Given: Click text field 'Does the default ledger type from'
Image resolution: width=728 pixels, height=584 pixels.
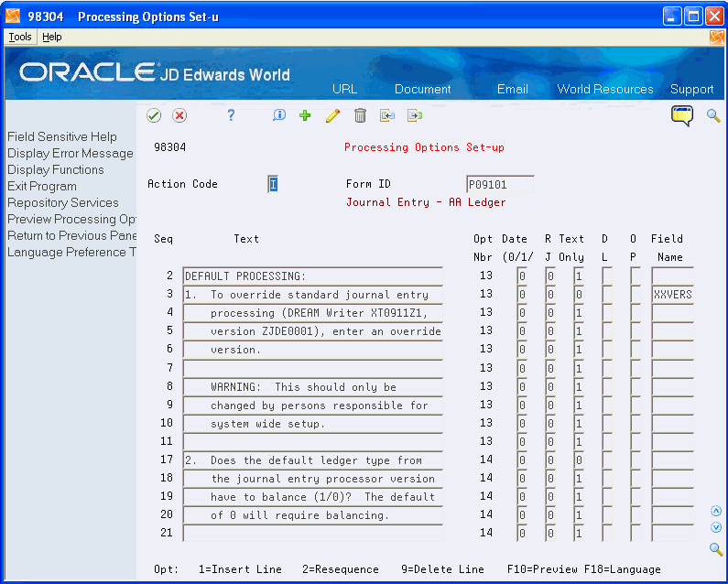Looking at the screenshot, I should pos(313,460).
